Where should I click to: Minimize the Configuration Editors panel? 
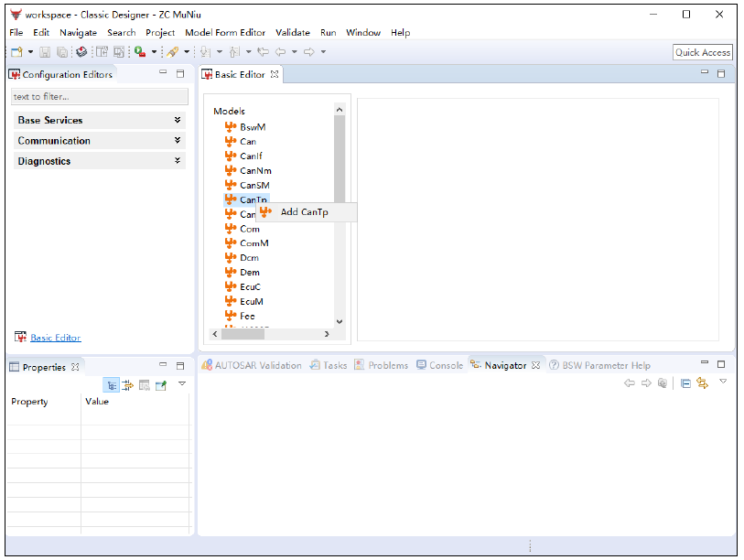tap(163, 72)
